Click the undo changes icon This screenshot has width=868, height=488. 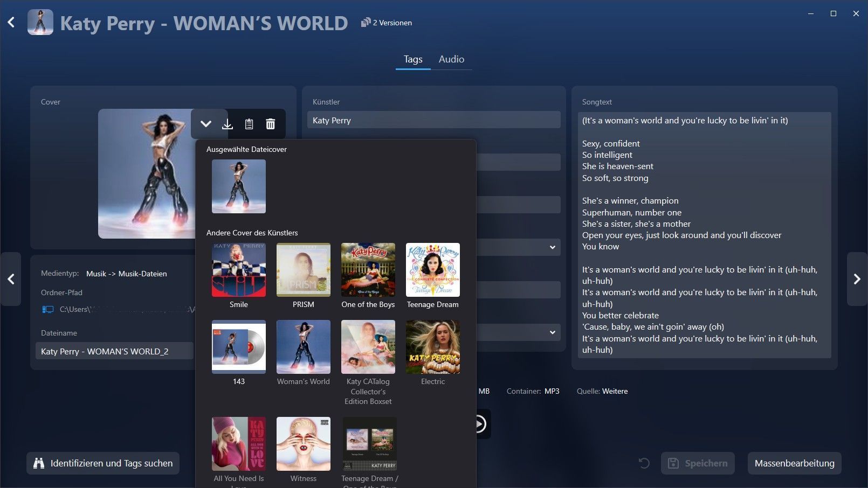pos(644,463)
